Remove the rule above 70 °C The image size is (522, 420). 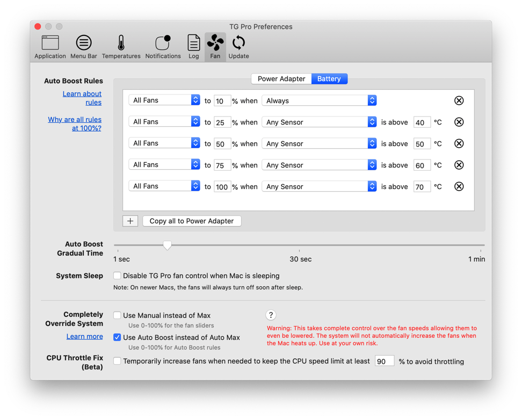(x=459, y=186)
